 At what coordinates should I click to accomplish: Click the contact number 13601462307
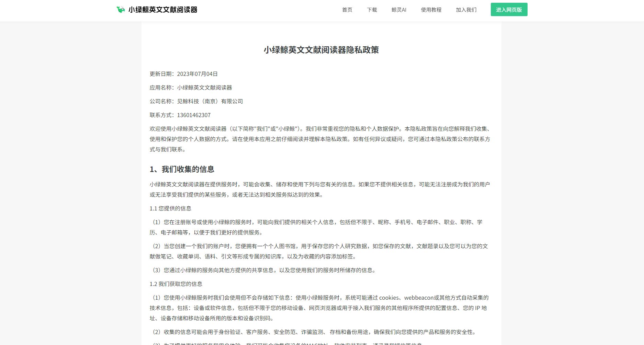pyautogui.click(x=194, y=115)
